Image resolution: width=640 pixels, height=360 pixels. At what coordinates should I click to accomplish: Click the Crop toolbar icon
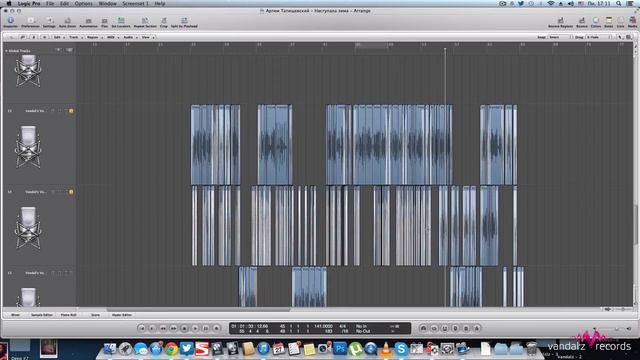click(164, 22)
